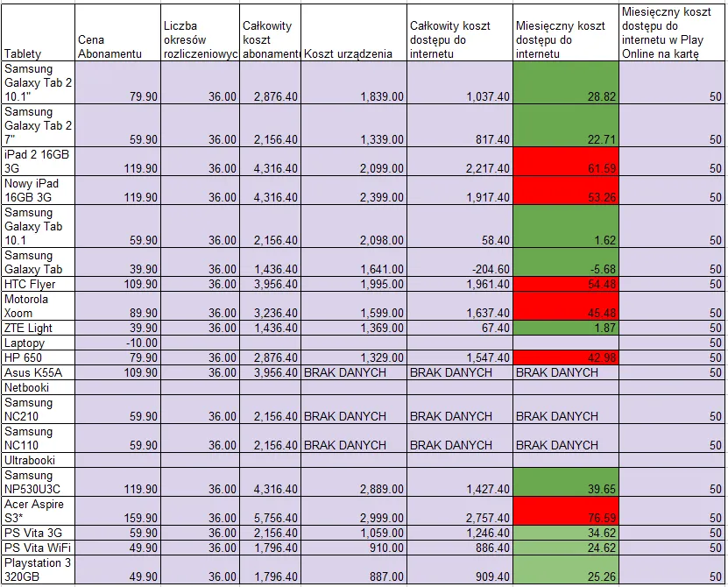Click the 2,999.00 device cost cell
This screenshot has width=728, height=587.
(x=354, y=511)
